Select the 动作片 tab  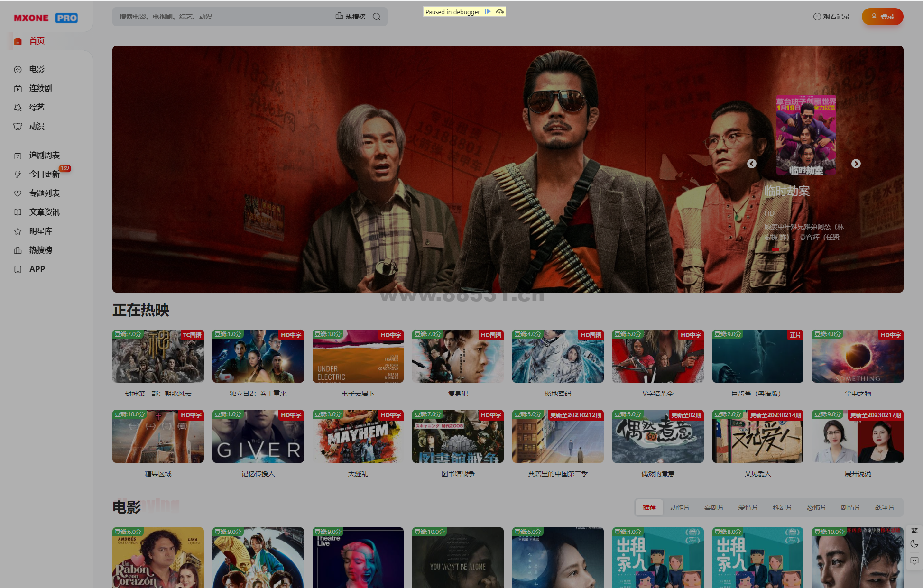[x=680, y=507]
